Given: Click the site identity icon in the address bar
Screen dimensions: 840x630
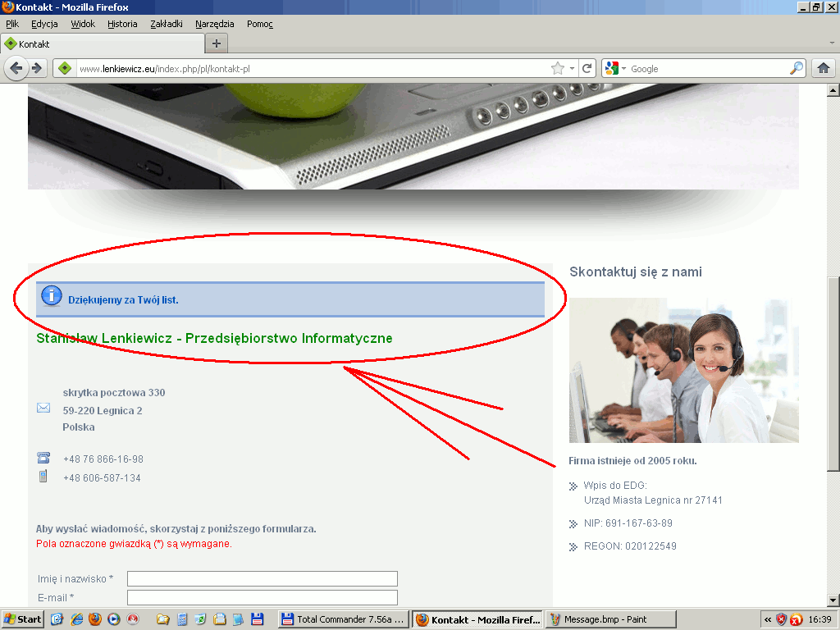Looking at the screenshot, I should (65, 69).
